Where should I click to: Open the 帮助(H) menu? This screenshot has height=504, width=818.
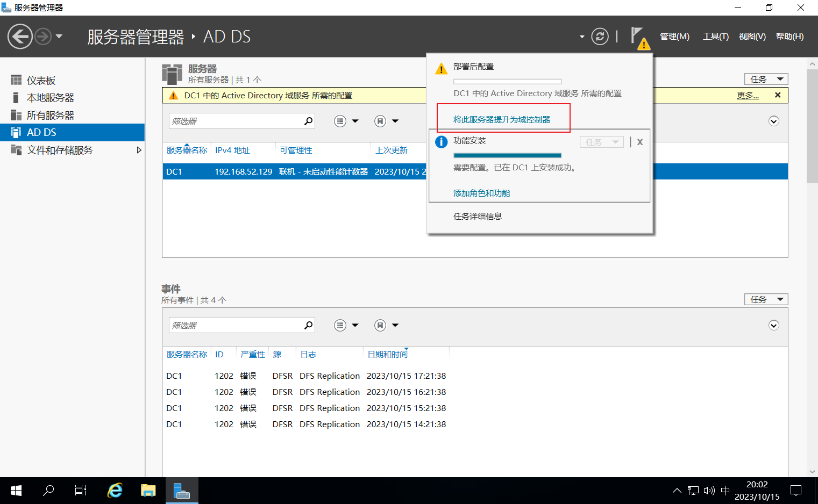point(790,37)
